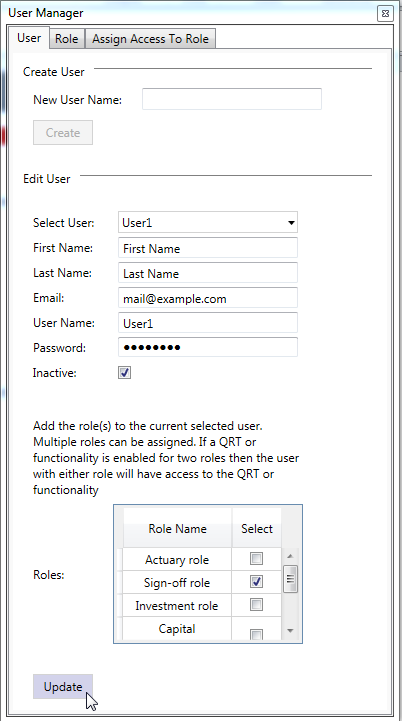The image size is (402, 721).
Task: Click the User Name input field
Action: point(208,323)
